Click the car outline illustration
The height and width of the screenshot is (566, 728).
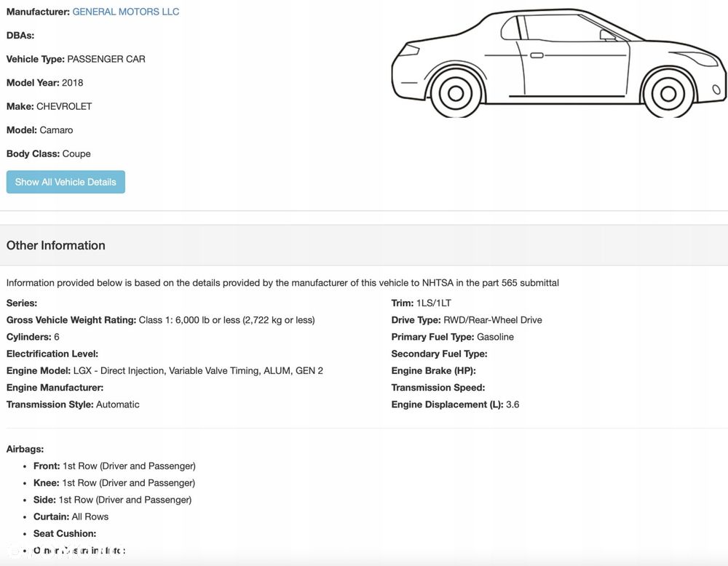559,63
